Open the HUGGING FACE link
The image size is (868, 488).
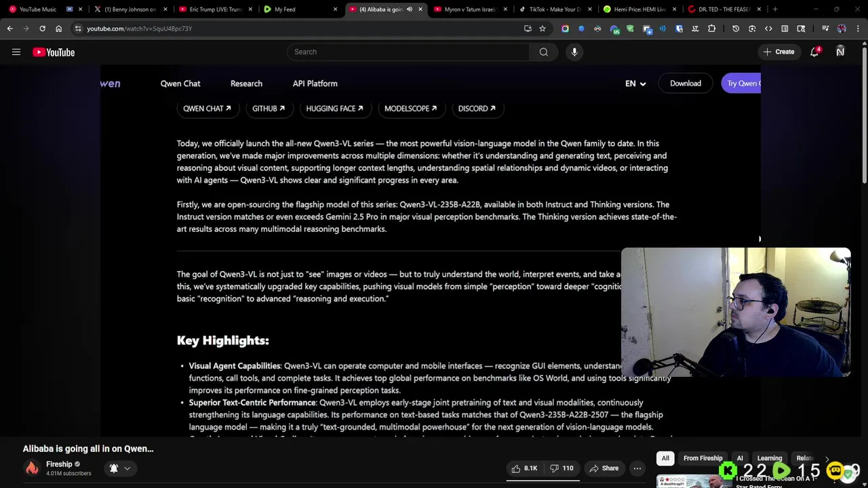334,108
